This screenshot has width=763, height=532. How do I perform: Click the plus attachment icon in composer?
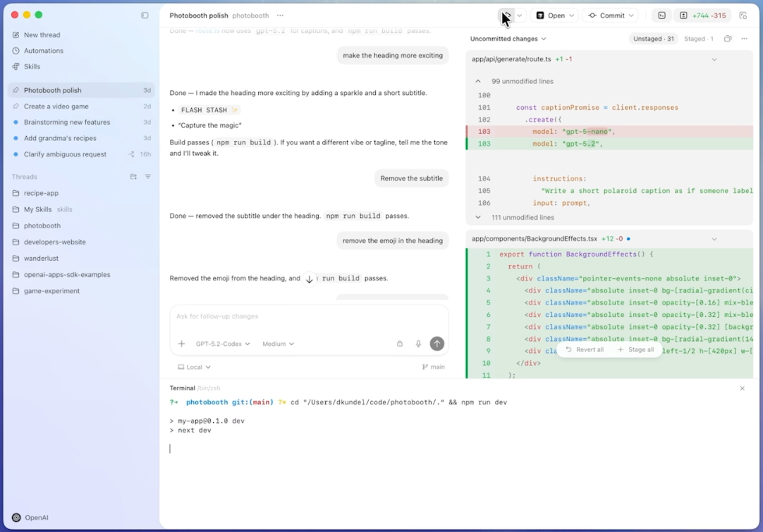(181, 344)
